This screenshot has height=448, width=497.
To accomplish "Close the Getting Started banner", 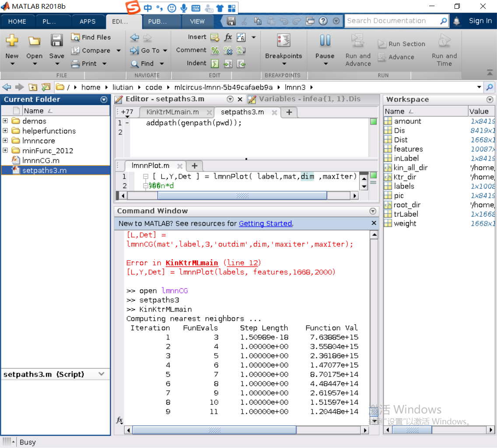I will coord(374,223).
